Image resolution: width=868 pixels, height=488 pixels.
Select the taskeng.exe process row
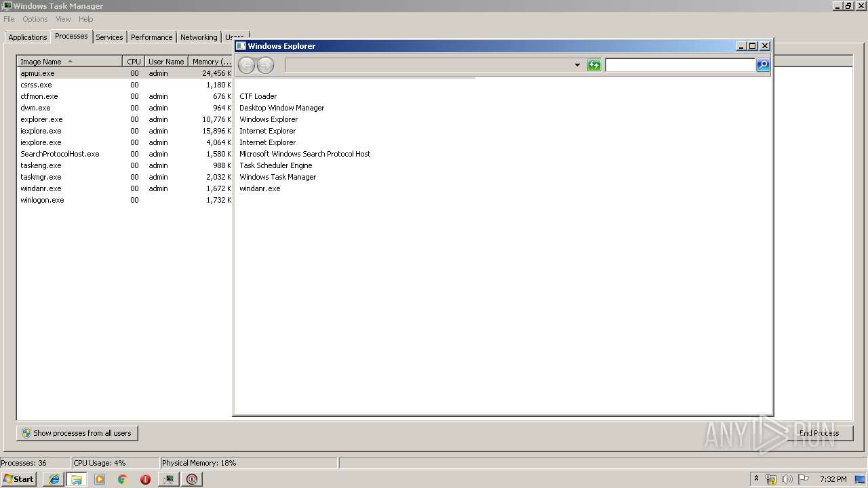coord(125,165)
